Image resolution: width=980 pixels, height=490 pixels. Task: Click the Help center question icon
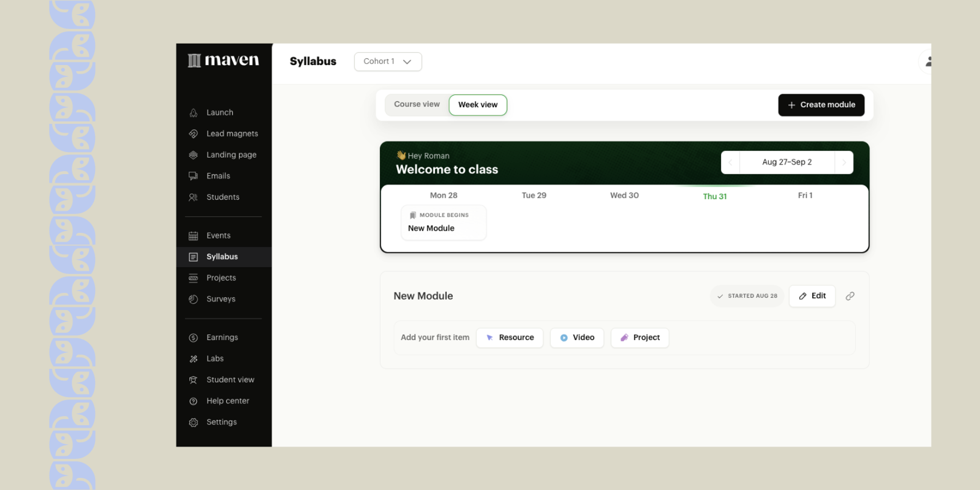coord(193,401)
